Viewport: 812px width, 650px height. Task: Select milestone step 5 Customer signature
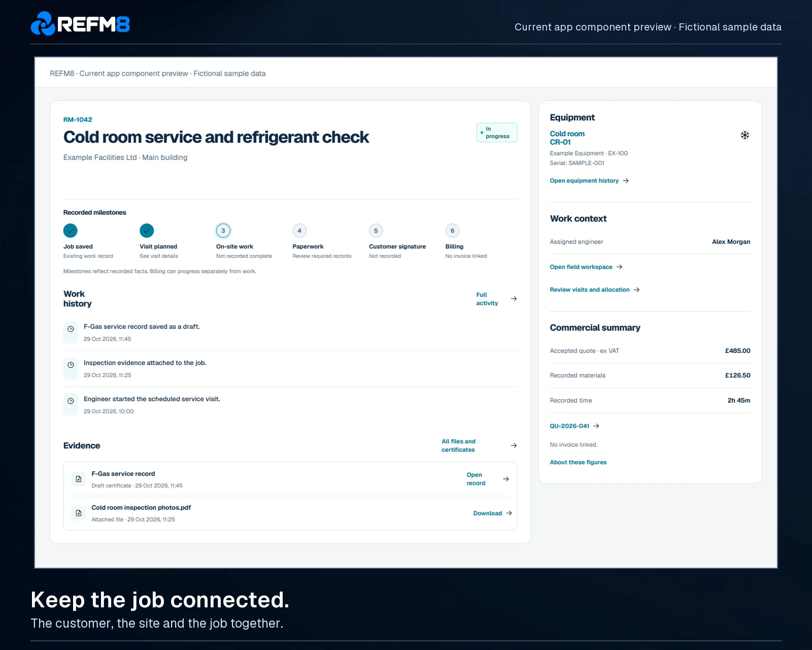[376, 231]
